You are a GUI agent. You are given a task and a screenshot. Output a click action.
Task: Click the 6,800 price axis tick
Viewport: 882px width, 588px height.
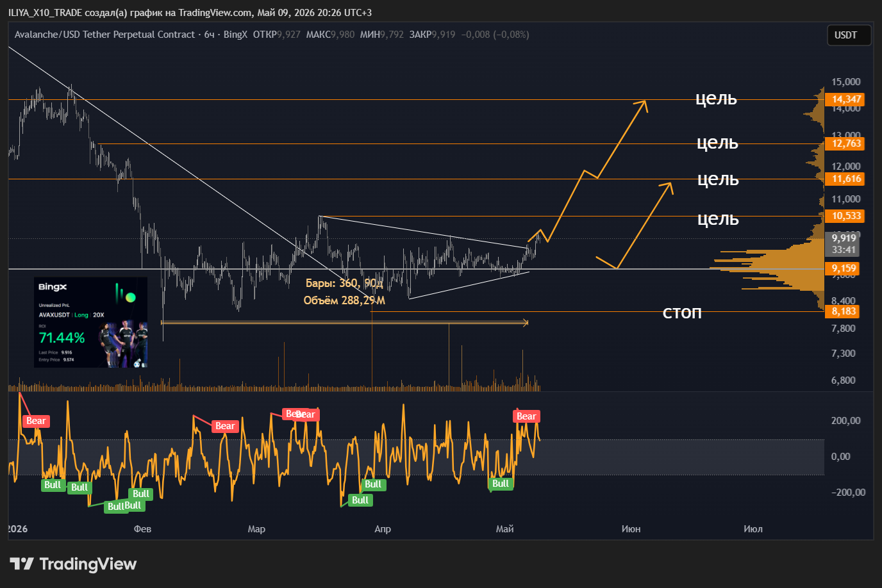[x=843, y=380]
